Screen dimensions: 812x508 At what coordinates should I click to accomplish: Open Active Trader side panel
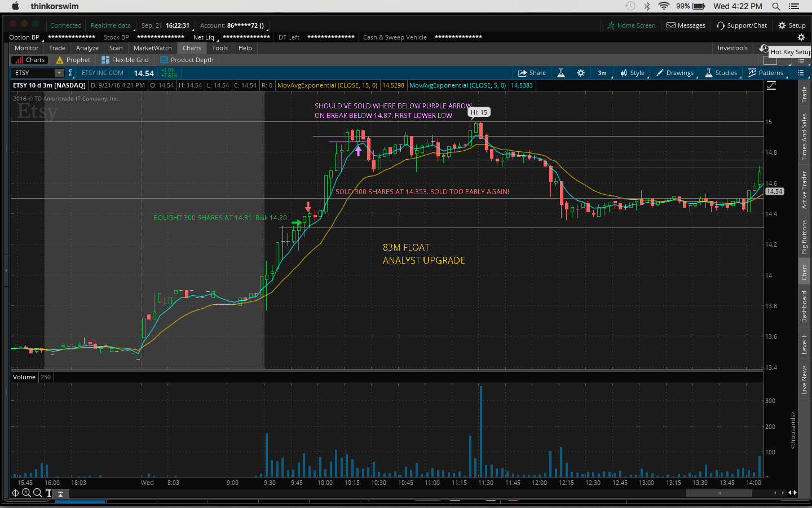click(804, 190)
